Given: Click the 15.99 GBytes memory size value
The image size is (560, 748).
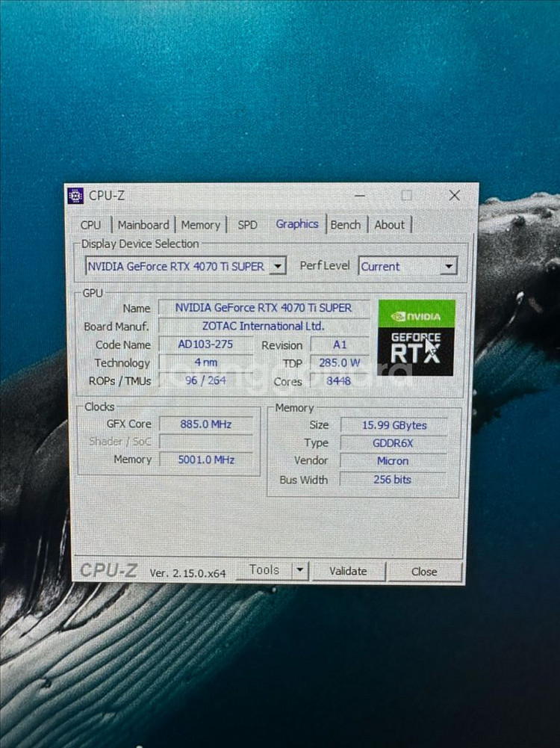Looking at the screenshot, I should pos(394,425).
